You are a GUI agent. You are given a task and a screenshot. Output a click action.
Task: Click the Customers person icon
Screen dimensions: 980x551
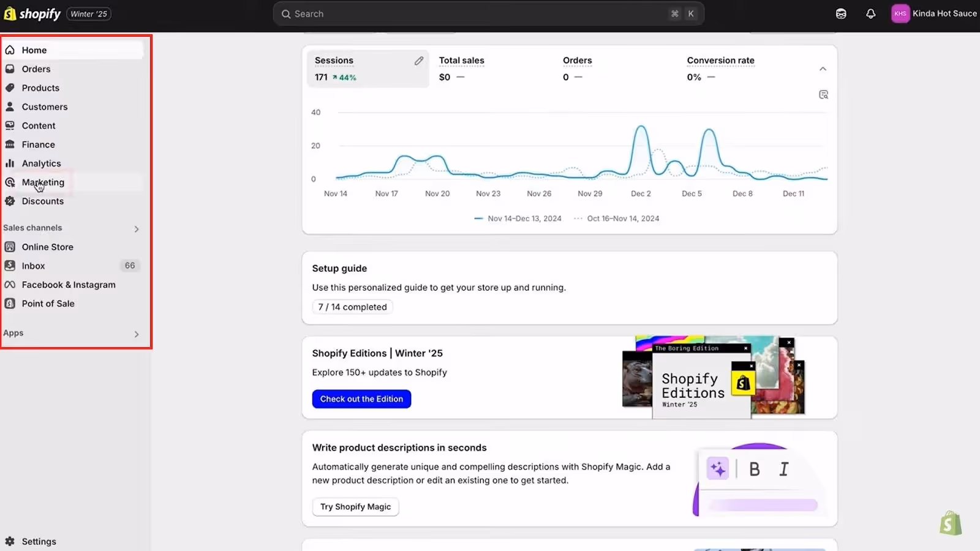tap(10, 107)
